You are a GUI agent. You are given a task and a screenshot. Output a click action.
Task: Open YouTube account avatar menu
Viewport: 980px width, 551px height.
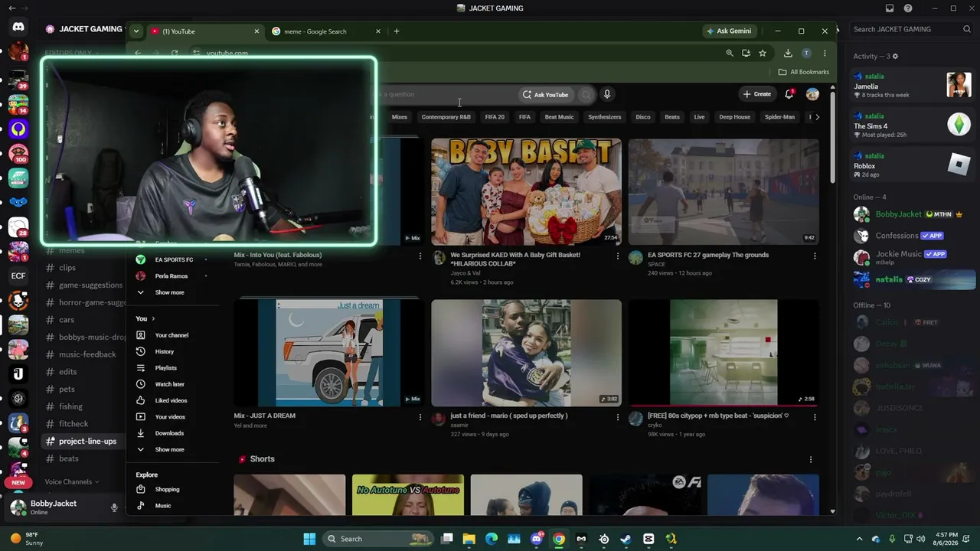point(812,94)
